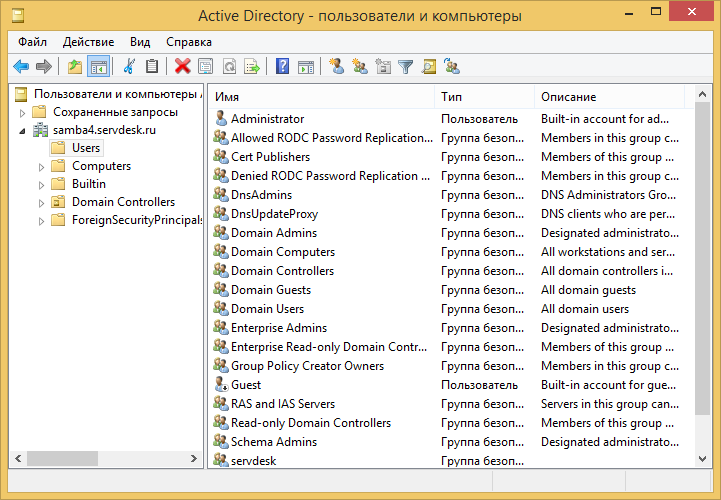
Task: Sort list by the Имя column header
Action: point(321,97)
